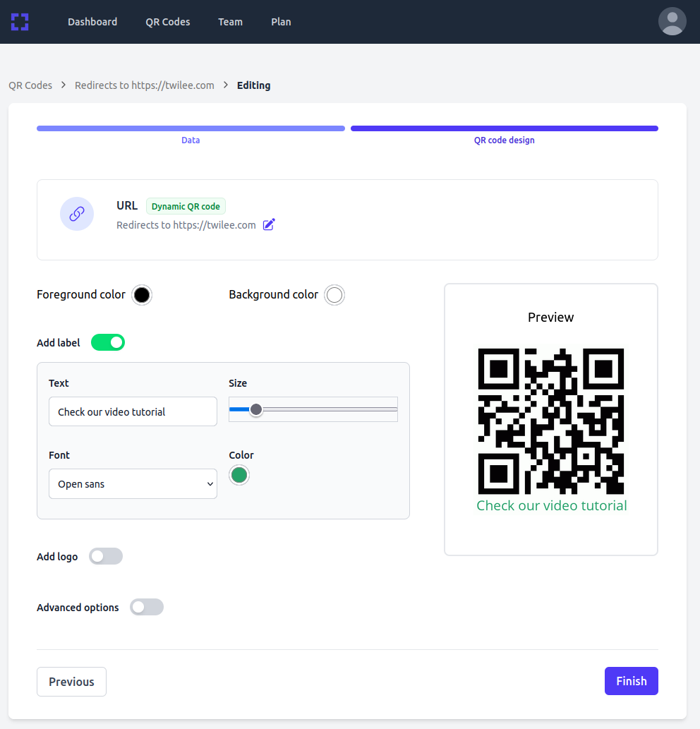
Task: Open the Plan page from the navbar
Action: [x=282, y=22]
